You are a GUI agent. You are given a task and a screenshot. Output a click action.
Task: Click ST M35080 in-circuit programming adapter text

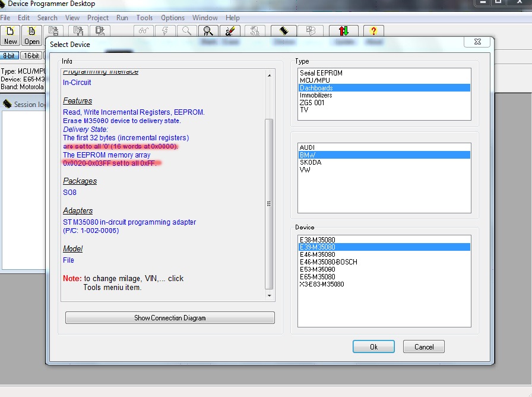pos(129,222)
